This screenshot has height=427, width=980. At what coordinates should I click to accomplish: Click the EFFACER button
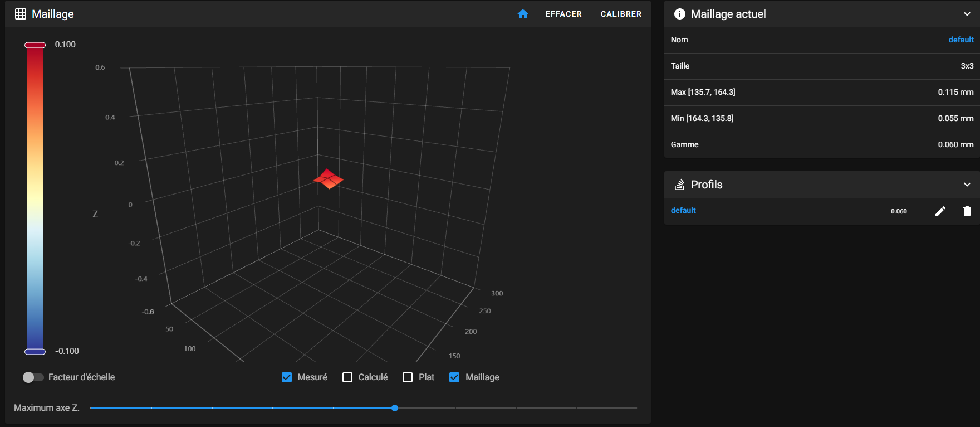click(563, 14)
